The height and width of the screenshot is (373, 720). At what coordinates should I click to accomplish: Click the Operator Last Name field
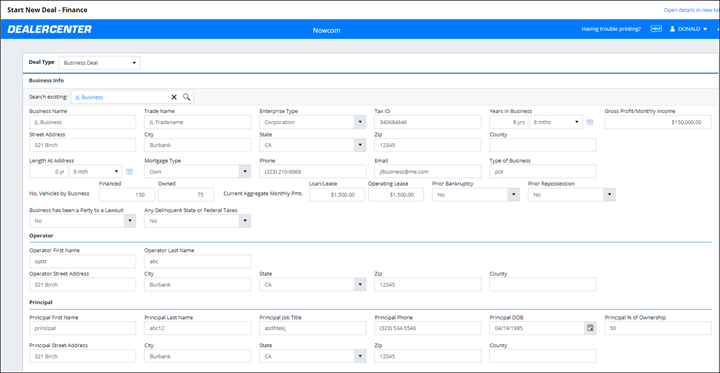[x=197, y=261]
